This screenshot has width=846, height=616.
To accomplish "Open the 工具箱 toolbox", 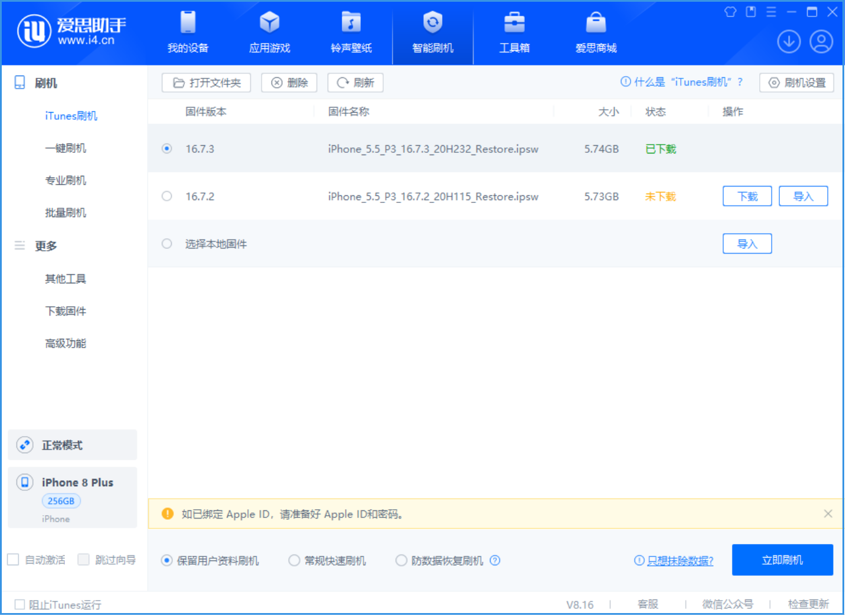I will [x=514, y=32].
